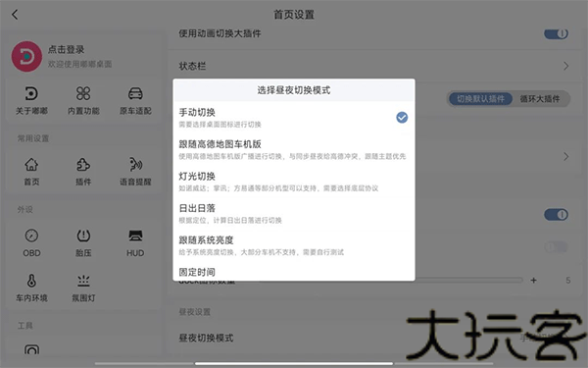588x368 pixels.
Task: Open 昼夜切换模式 setting row
Action: [x=375, y=338]
